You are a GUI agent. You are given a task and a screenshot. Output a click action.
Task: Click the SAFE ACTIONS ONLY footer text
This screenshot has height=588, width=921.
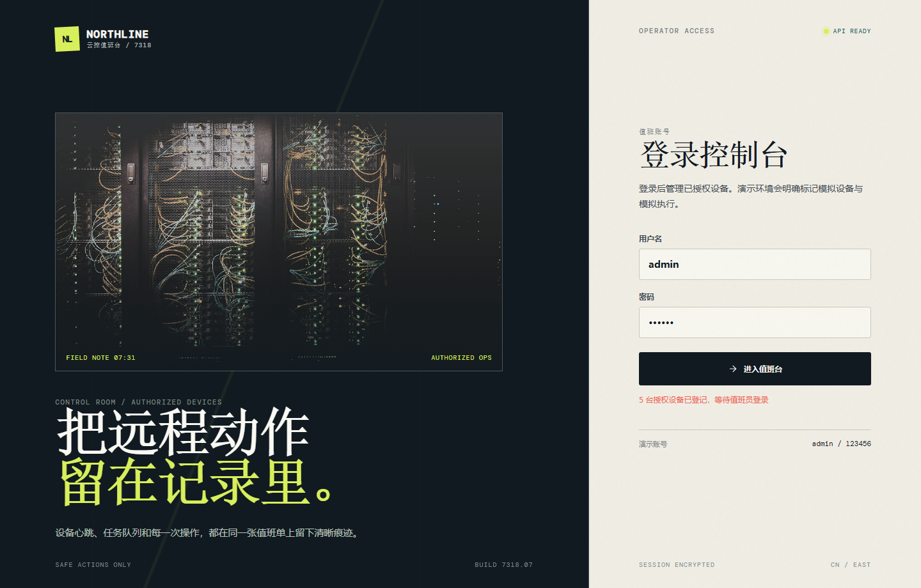[93, 565]
